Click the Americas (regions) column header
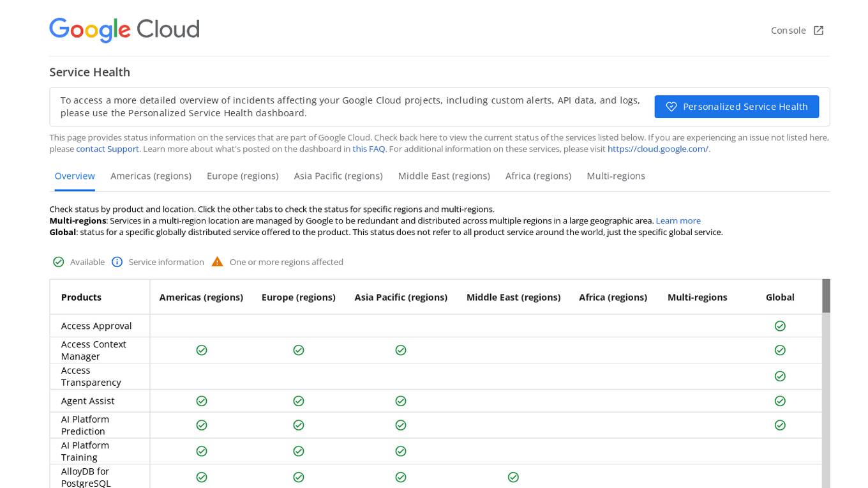The image size is (868, 488). coord(201,297)
